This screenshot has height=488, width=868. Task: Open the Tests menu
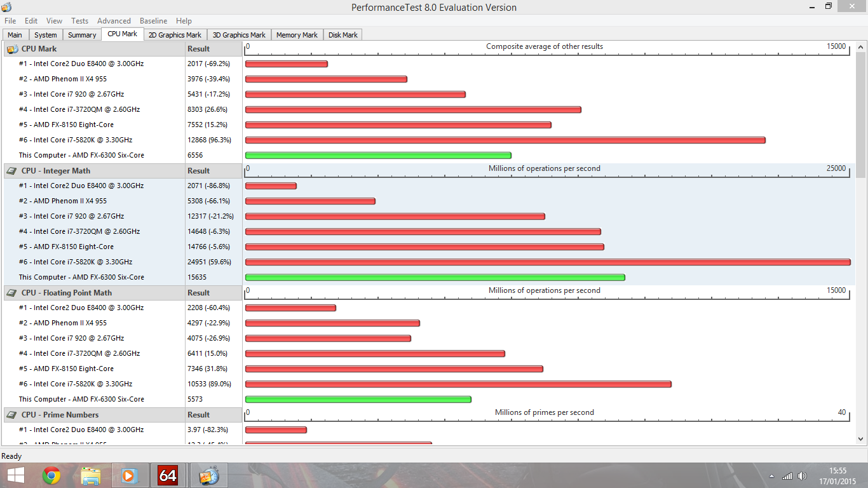click(x=80, y=21)
